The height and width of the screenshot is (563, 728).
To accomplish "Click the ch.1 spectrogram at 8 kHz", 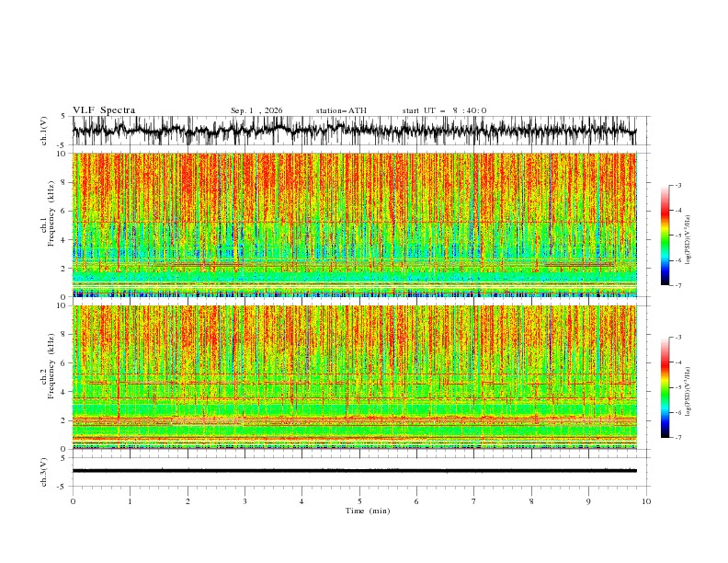I will 354,182.
